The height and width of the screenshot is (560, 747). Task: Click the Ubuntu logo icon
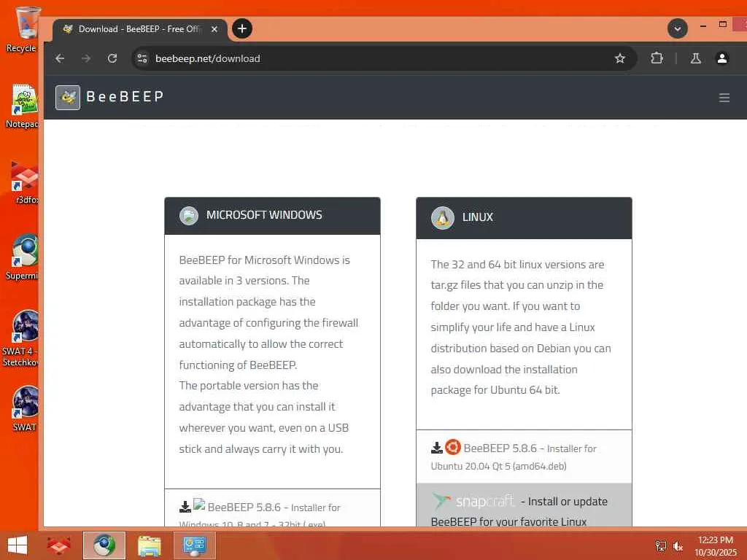(453, 447)
